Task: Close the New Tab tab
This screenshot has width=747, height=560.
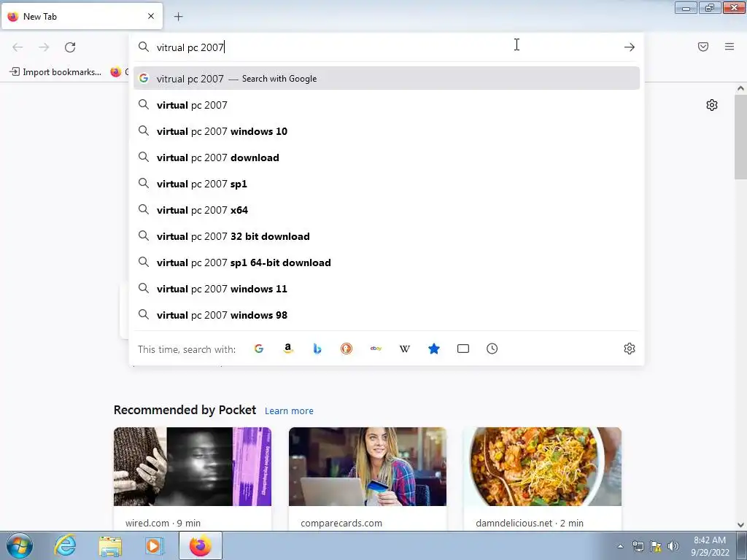Action: [x=151, y=16]
